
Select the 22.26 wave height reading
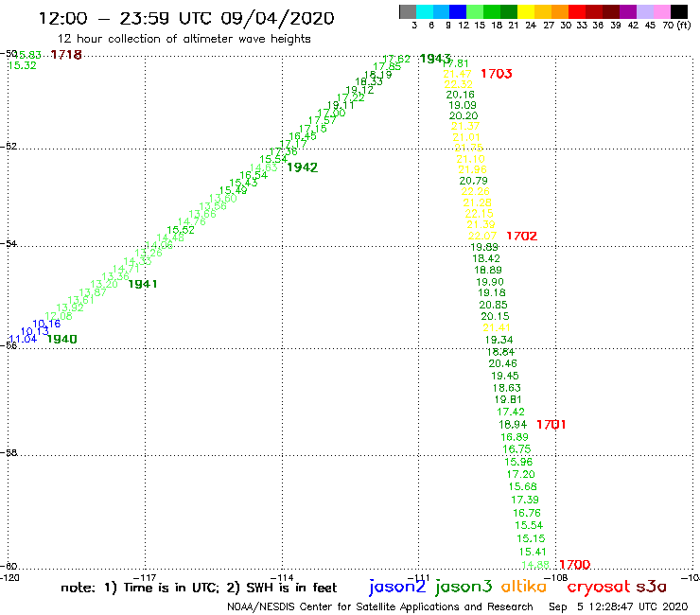475,192
